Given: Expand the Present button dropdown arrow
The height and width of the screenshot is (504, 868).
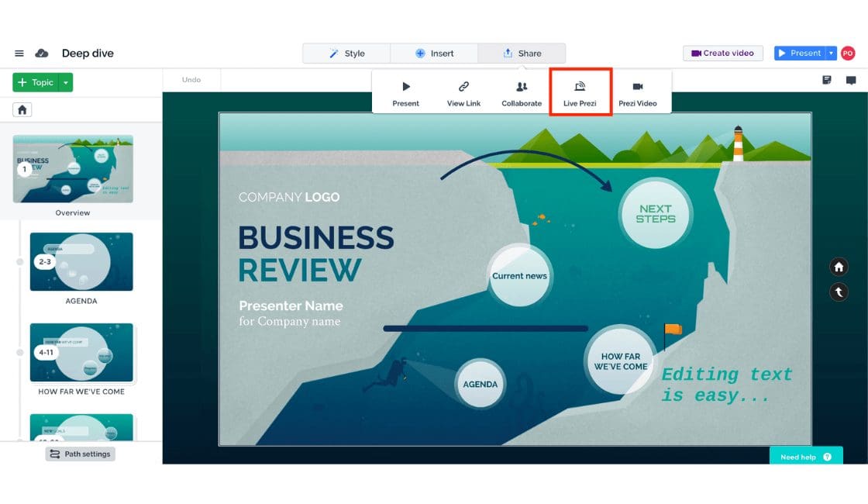Looking at the screenshot, I should 831,54.
